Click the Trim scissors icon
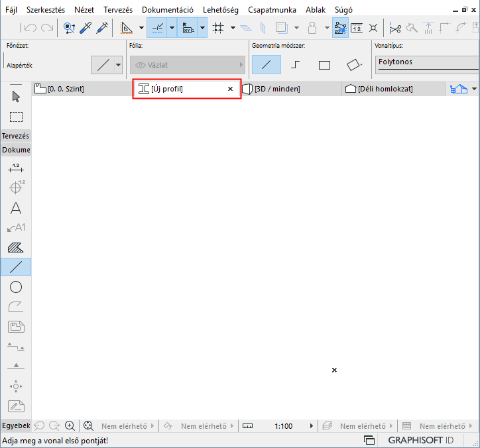 coord(395,28)
